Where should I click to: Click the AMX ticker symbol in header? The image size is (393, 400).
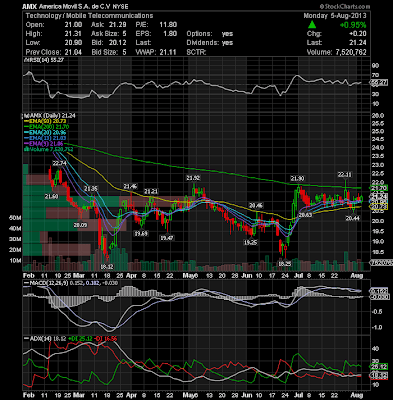point(29,6)
